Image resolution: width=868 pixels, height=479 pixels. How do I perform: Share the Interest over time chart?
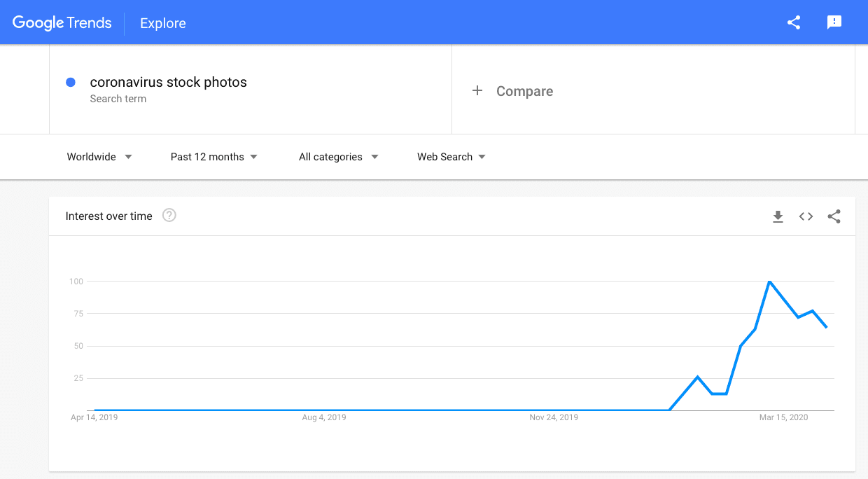point(834,217)
